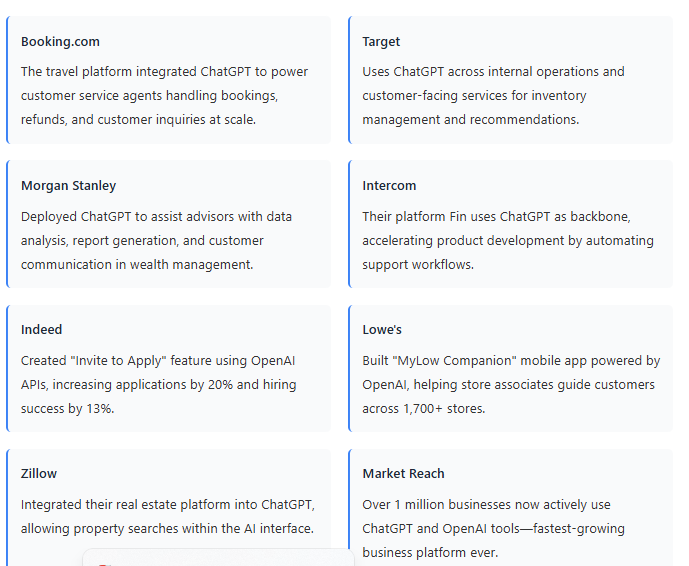The width and height of the screenshot is (689, 566).
Task: Select the Market Reach heading
Action: click(403, 474)
